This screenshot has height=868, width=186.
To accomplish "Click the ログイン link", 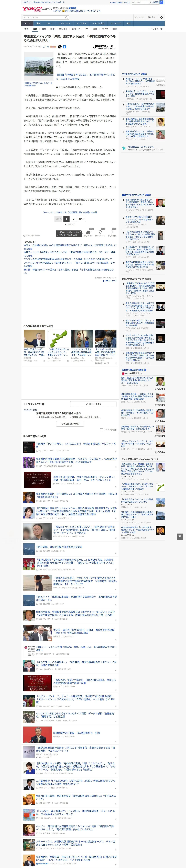I will coord(57,11).
